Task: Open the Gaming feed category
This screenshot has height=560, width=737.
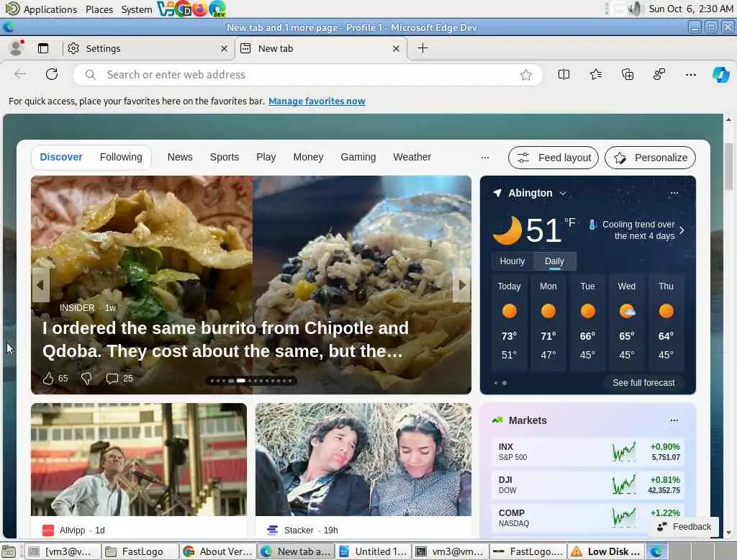Action: (358, 157)
